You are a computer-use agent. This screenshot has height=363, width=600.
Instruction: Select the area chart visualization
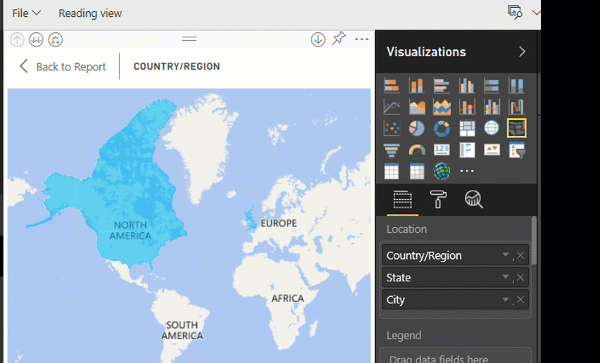(416, 107)
